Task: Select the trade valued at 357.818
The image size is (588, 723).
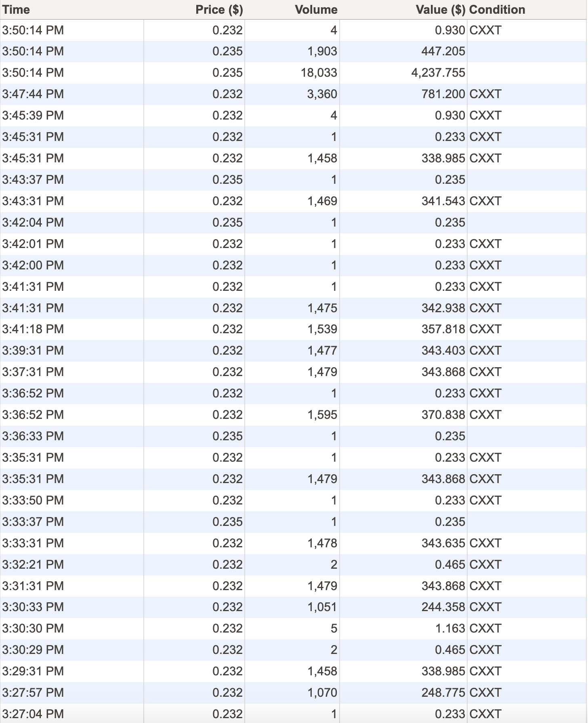Action: (x=443, y=329)
